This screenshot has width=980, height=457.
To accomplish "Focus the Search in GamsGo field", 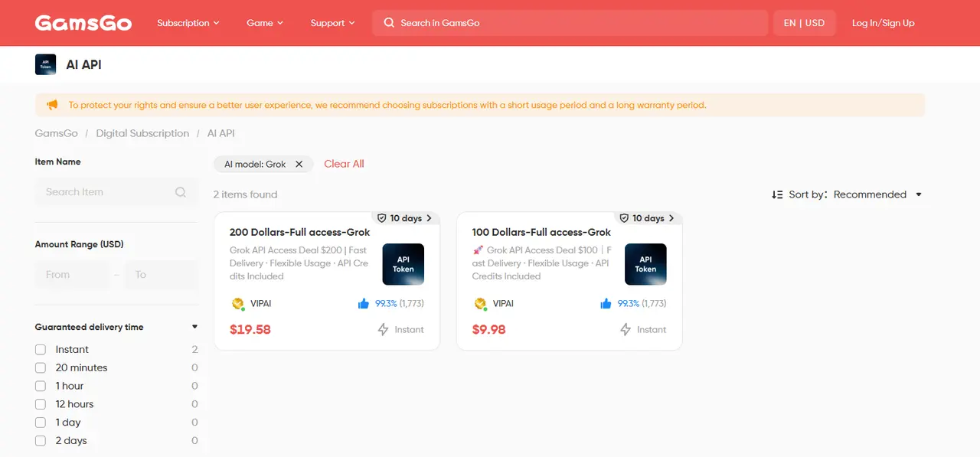I will (570, 23).
